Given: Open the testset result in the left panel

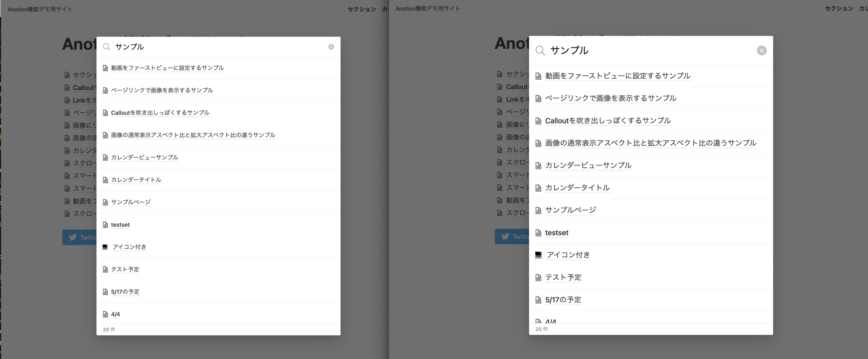Looking at the screenshot, I should pyautogui.click(x=120, y=225).
